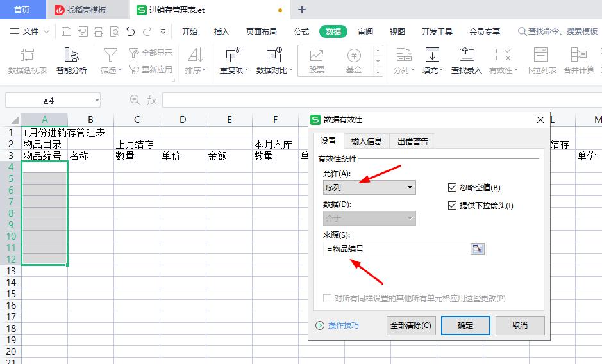Open the 公式 ribbon tab
The image size is (602, 364).
[301, 31]
